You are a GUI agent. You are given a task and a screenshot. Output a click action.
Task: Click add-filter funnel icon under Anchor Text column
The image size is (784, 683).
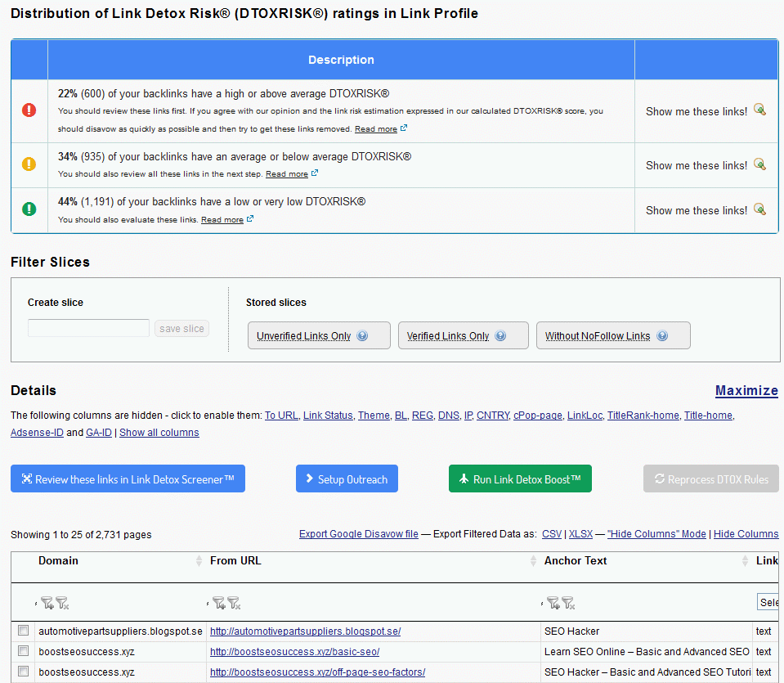(553, 603)
